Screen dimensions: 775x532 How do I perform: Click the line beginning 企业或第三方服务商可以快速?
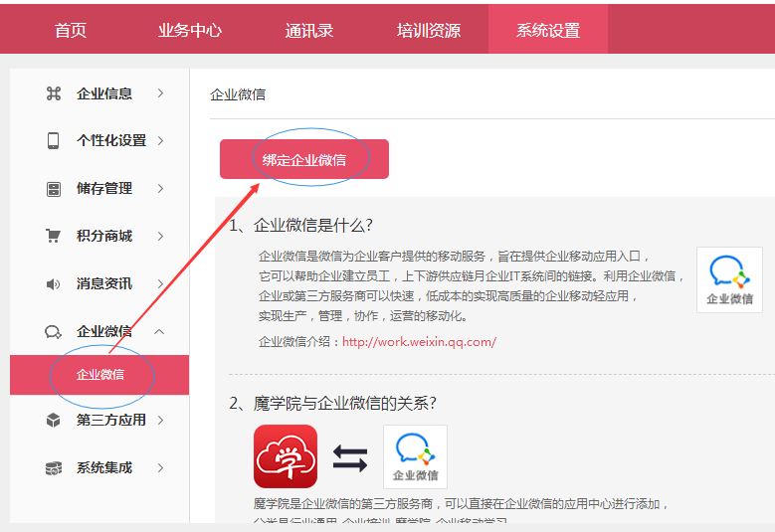click(x=449, y=296)
